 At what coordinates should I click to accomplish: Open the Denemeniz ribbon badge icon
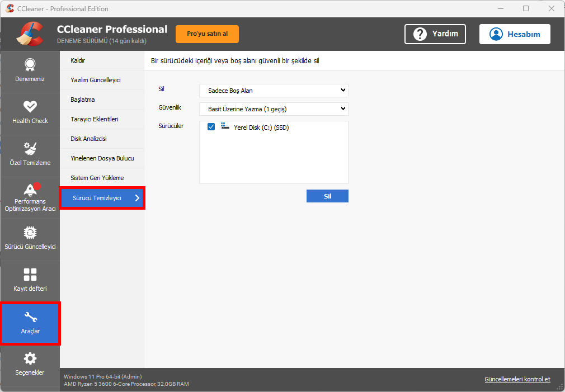pyautogui.click(x=30, y=64)
